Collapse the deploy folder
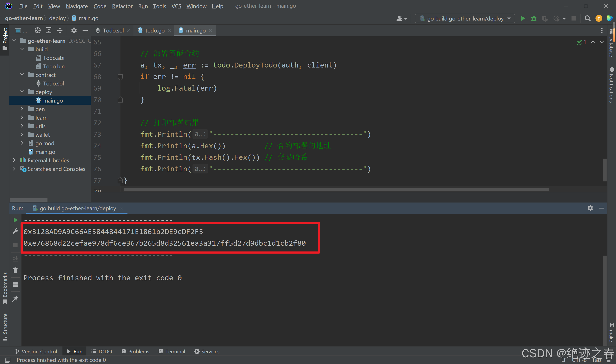Image resolution: width=616 pixels, height=364 pixels. pyautogui.click(x=22, y=92)
